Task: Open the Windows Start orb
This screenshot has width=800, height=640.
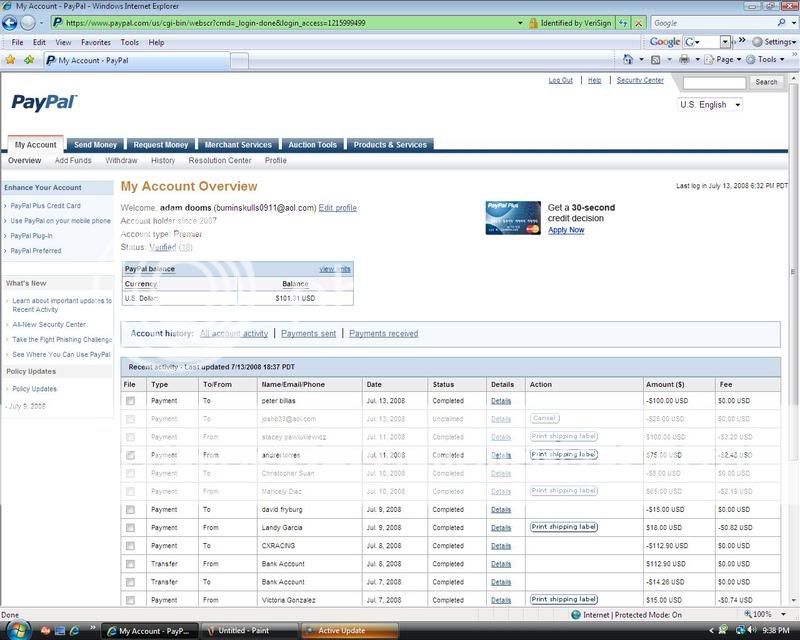Action: click(14, 630)
